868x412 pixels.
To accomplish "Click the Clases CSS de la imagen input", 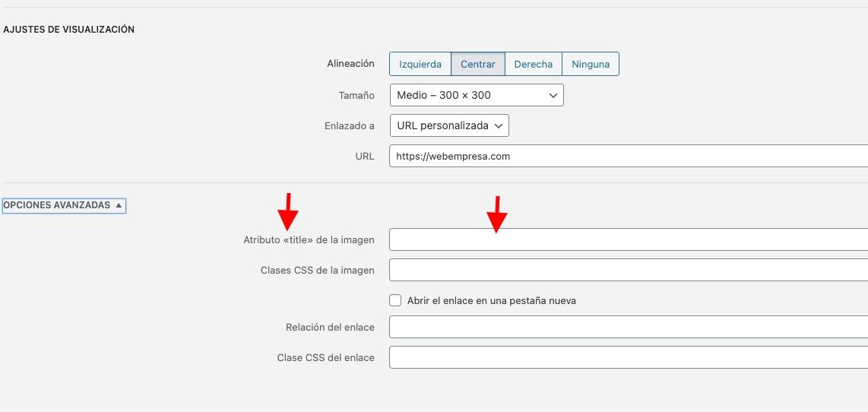I will (629, 271).
